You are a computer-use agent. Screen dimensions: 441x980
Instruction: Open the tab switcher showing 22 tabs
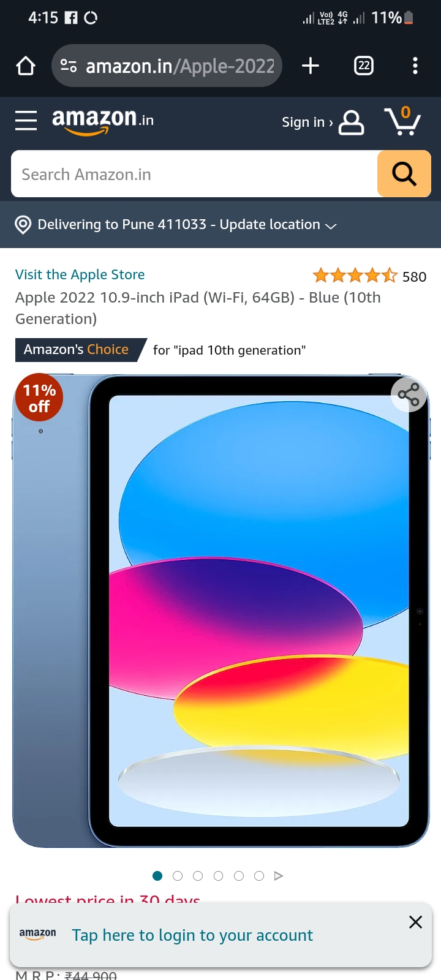click(x=364, y=66)
